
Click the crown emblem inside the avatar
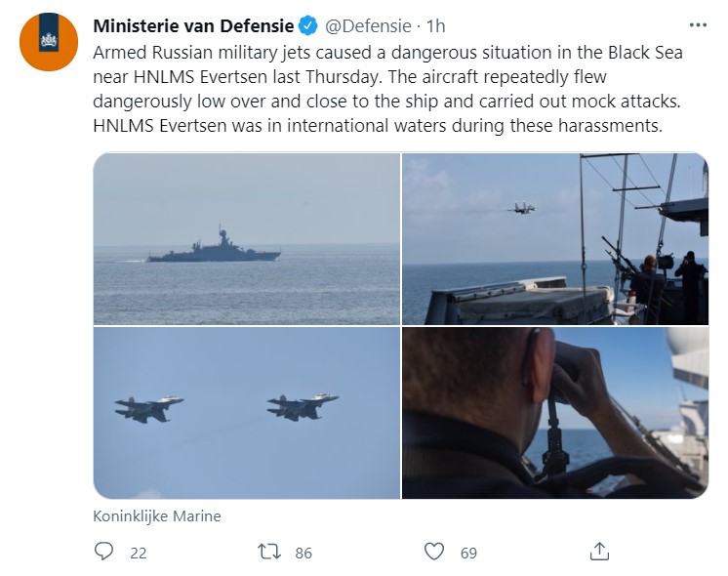coord(49,40)
